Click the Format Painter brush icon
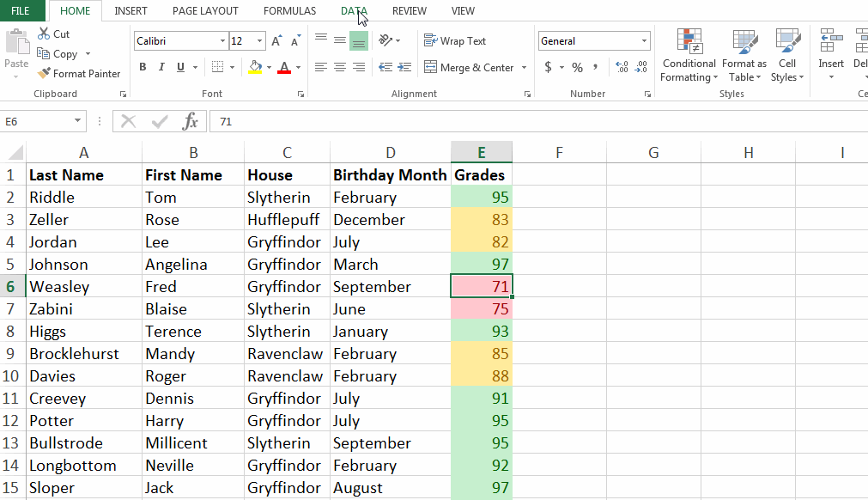Image resolution: width=868 pixels, height=500 pixels. tap(45, 74)
